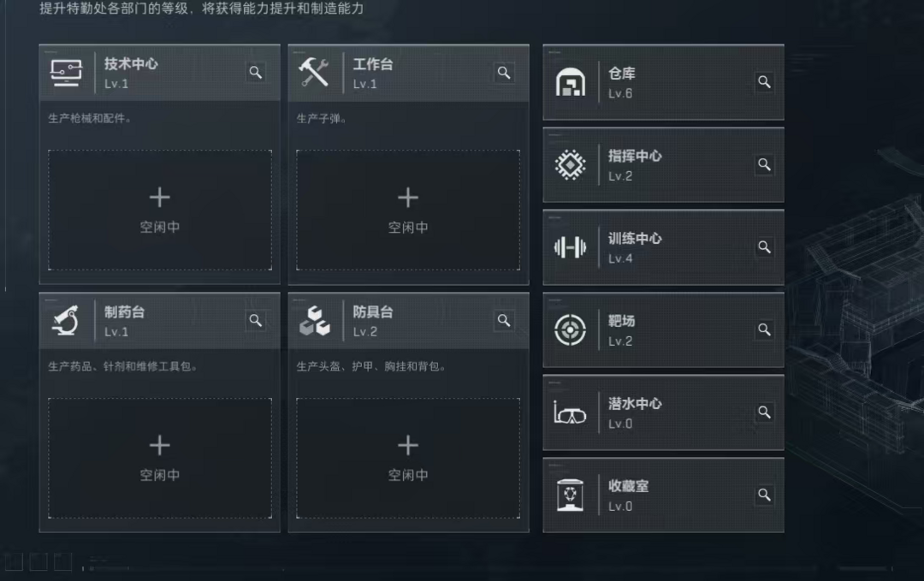Click the 训练中心 dumbbell icon
Image resolution: width=924 pixels, height=581 pixels.
(570, 247)
